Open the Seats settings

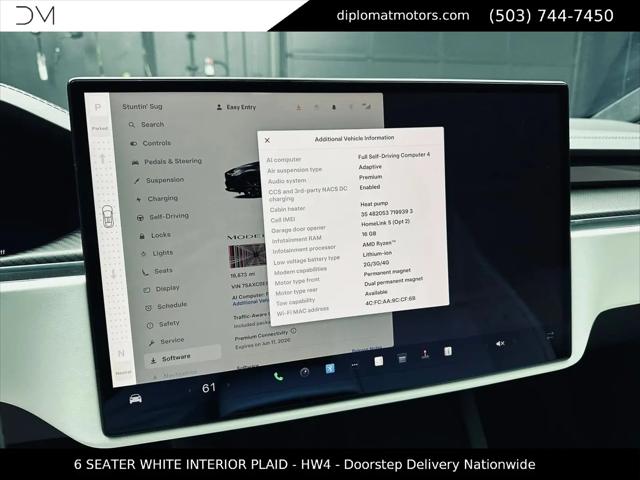[x=158, y=271]
